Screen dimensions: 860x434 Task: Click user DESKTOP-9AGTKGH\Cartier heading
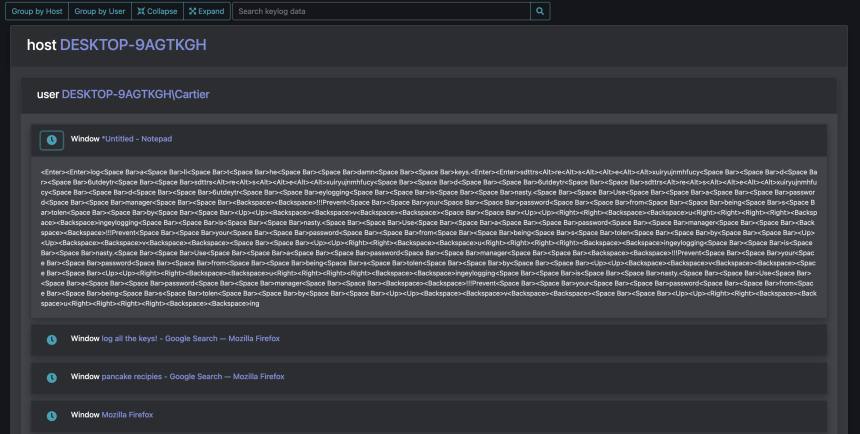click(x=135, y=94)
